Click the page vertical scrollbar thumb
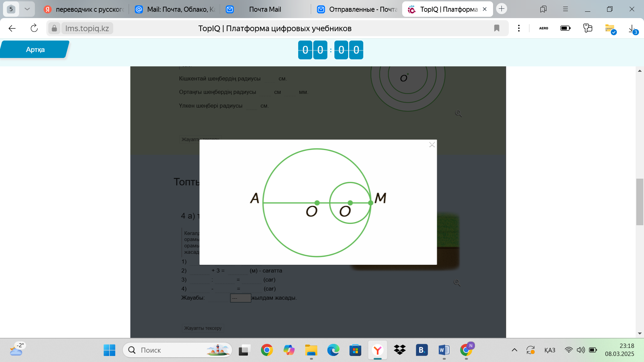The image size is (644, 362). click(640, 202)
